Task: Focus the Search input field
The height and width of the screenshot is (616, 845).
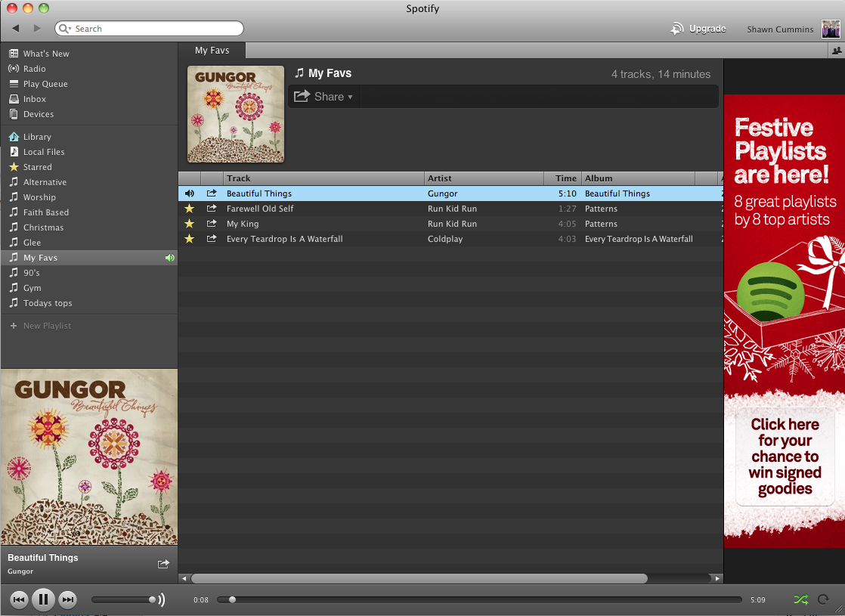Action: [150, 29]
